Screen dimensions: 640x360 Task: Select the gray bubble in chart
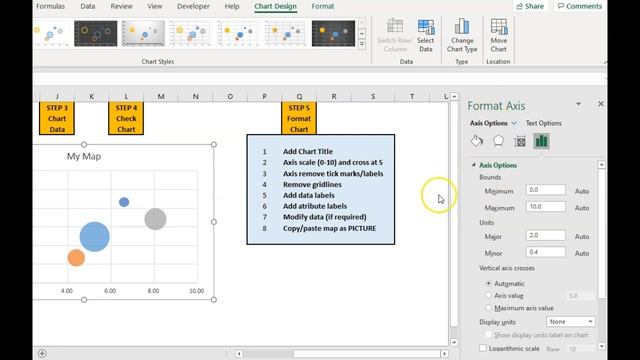click(156, 219)
